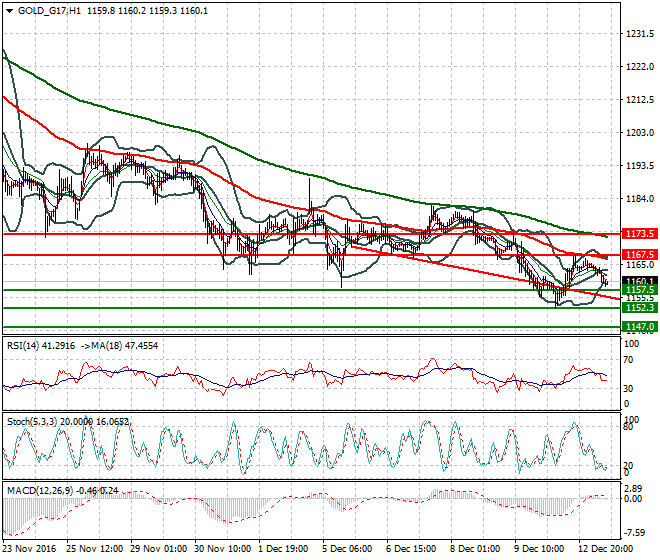Click the current price 1160.1 label
Screen dimensions: 660x560
coord(639,281)
